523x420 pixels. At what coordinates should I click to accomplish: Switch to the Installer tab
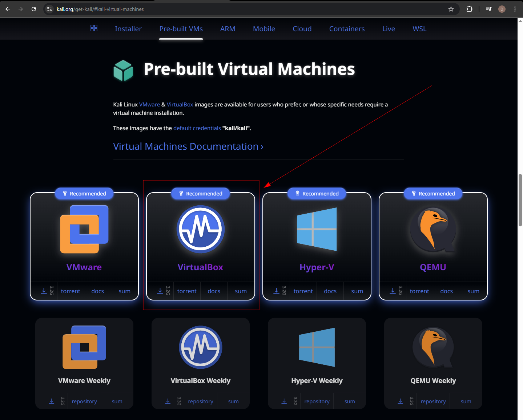tap(128, 29)
